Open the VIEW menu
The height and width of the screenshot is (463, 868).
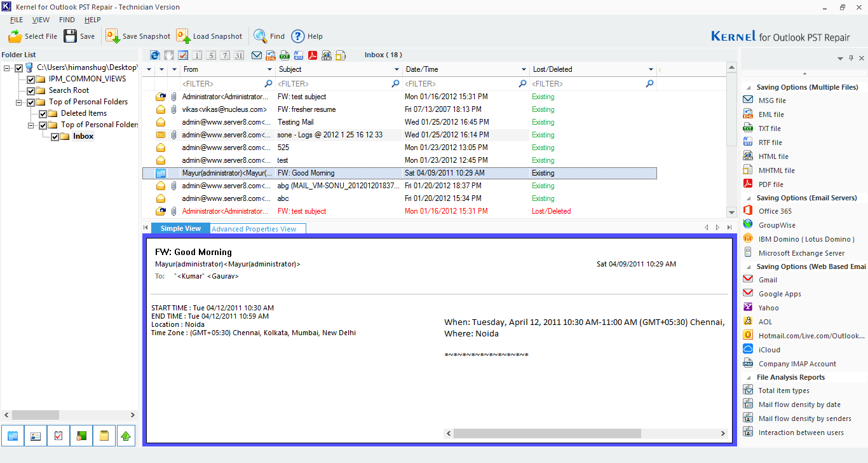(x=41, y=20)
